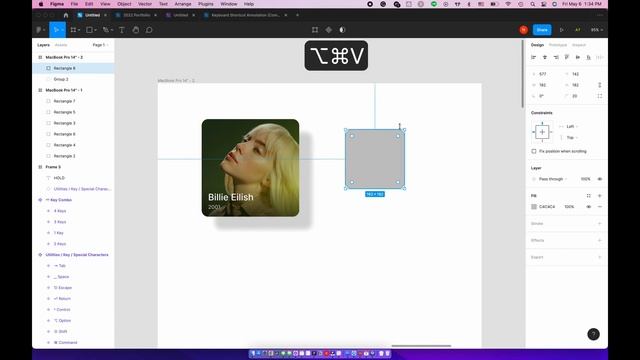Open the Plugins menu

[x=206, y=4]
